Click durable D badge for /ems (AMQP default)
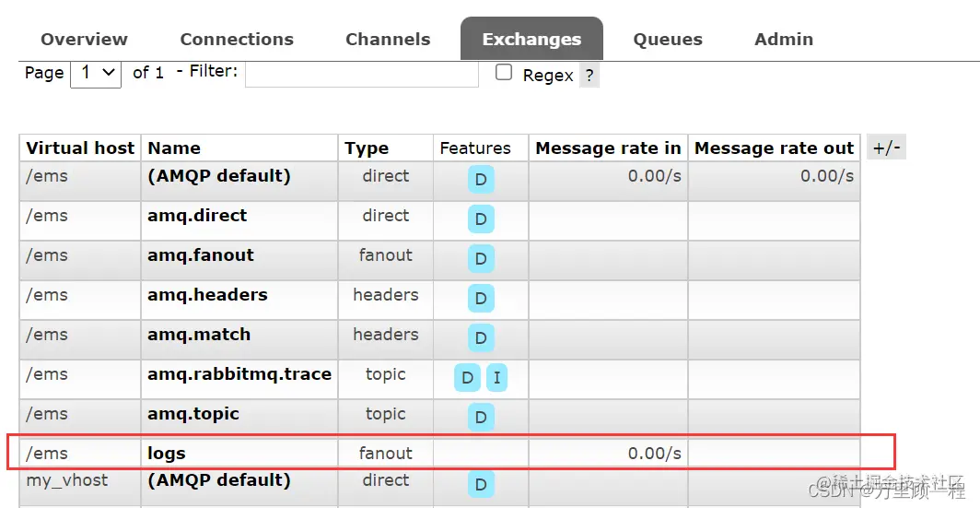 click(x=481, y=180)
